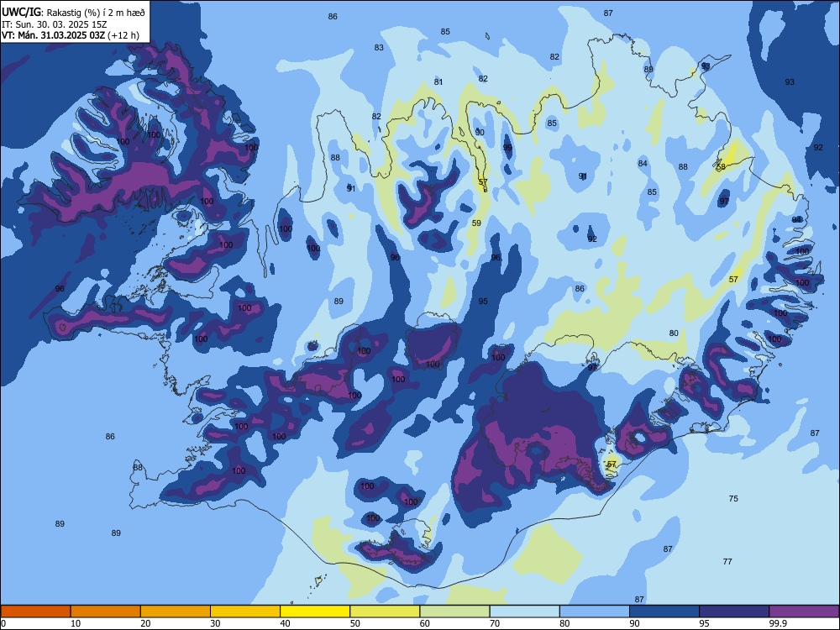Screen dimensions: 840x630
Task: Click the '50' label on the color scale
Action: coord(355,623)
